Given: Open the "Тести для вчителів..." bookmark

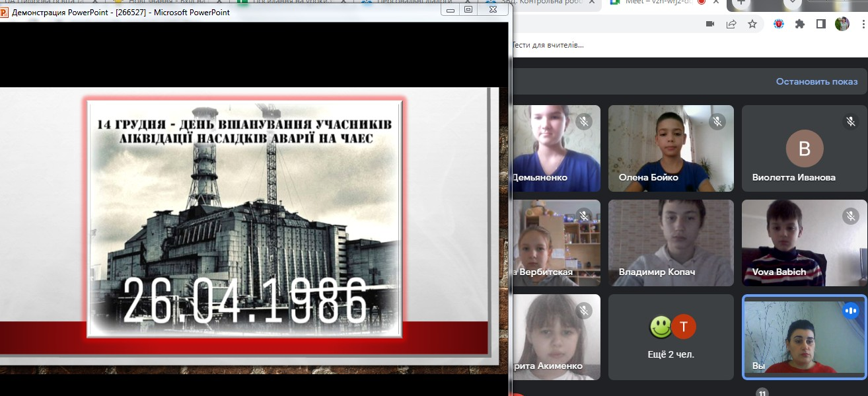Looking at the screenshot, I should (548, 45).
